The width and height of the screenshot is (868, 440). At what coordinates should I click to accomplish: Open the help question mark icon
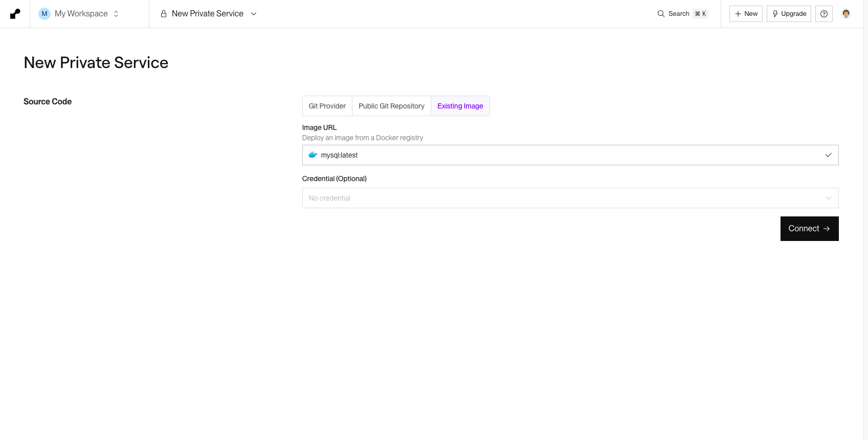(x=824, y=14)
